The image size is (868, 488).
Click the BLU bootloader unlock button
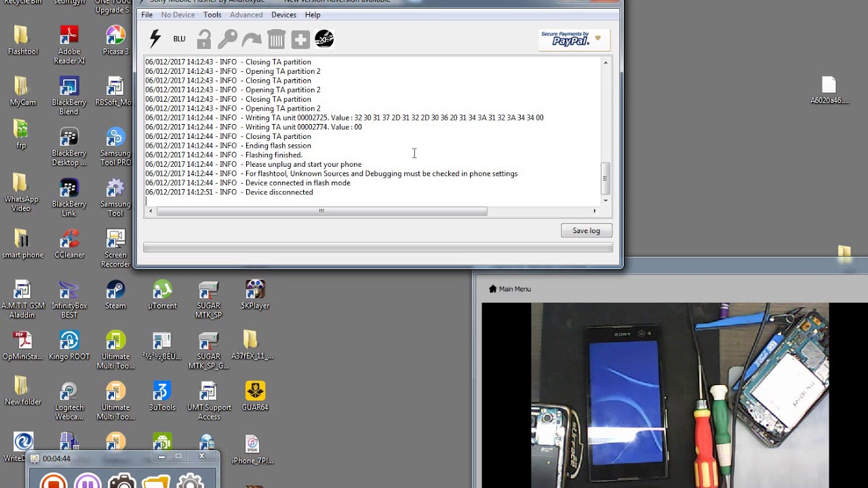pos(179,39)
